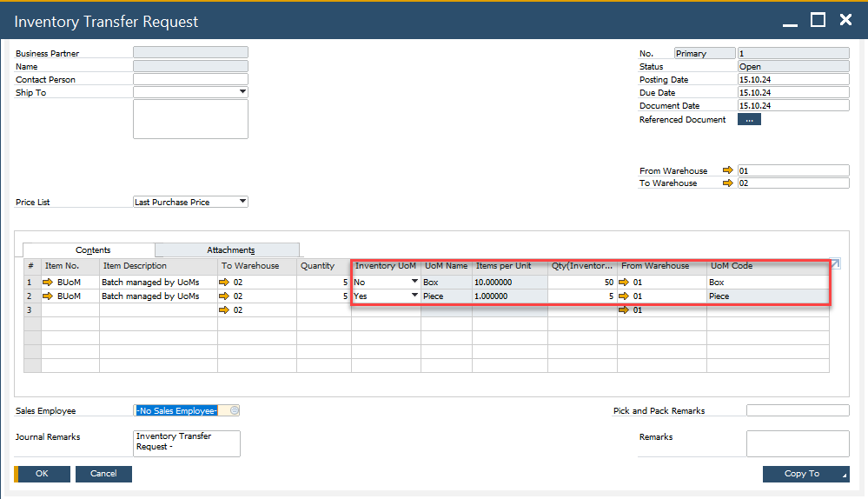868x499 pixels.
Task: Expand Inventory UoM dropdown in row 2
Action: (414, 296)
